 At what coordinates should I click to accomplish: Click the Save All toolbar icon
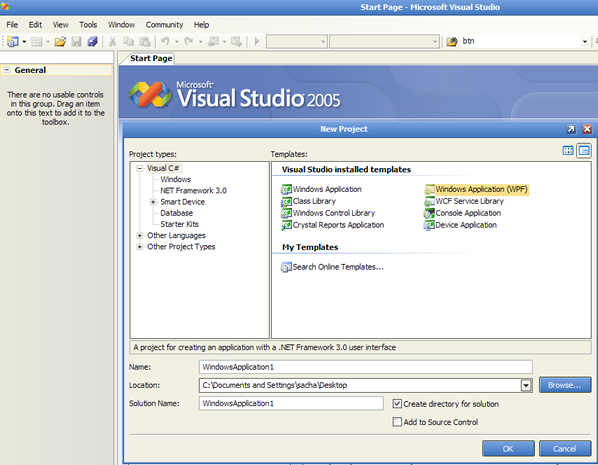click(93, 41)
